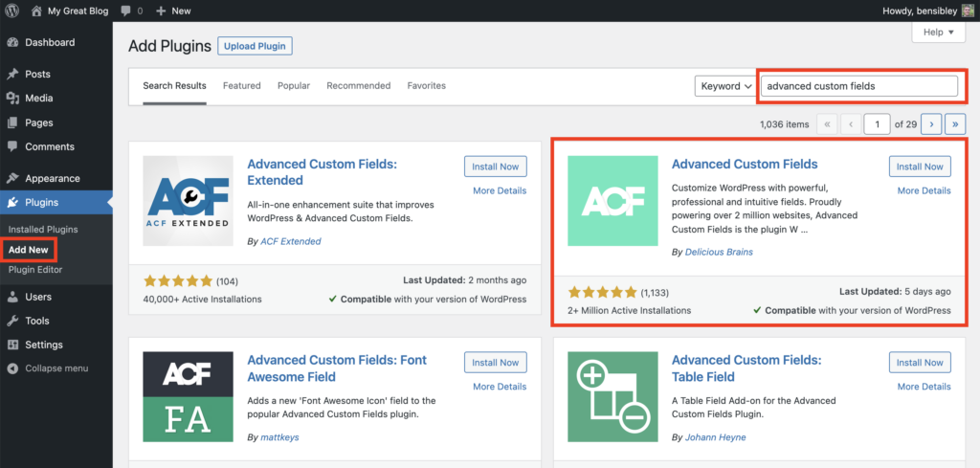Open author link Delicious Brains
Screen dimensions: 980x468
(719, 252)
